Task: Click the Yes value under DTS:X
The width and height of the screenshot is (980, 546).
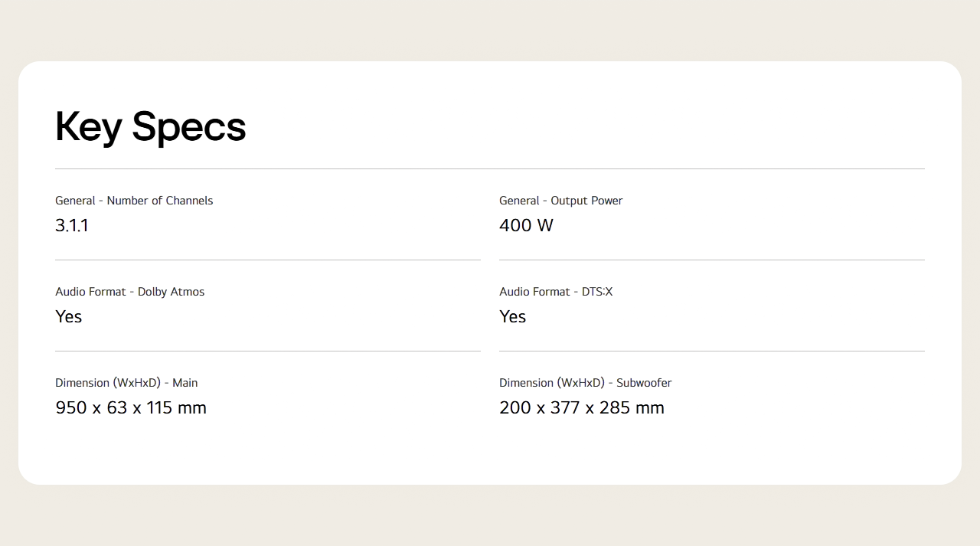Action: pyautogui.click(x=512, y=316)
